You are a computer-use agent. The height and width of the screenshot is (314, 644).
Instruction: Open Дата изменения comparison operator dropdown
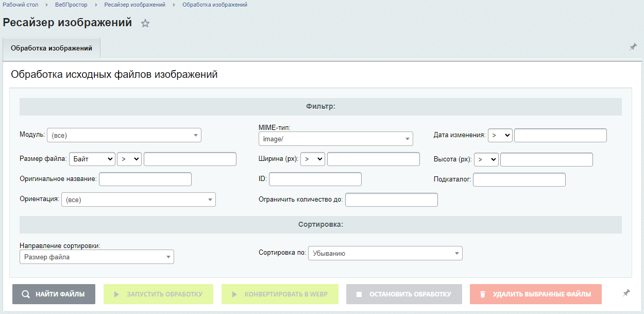(x=500, y=135)
